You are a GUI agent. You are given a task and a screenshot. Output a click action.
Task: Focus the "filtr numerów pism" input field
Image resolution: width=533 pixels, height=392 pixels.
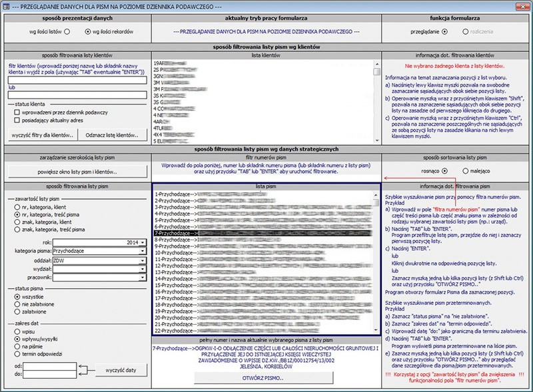pos(266,178)
